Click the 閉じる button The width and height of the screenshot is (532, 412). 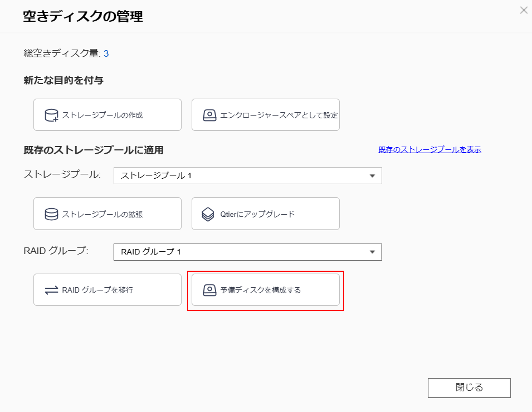pos(469,388)
